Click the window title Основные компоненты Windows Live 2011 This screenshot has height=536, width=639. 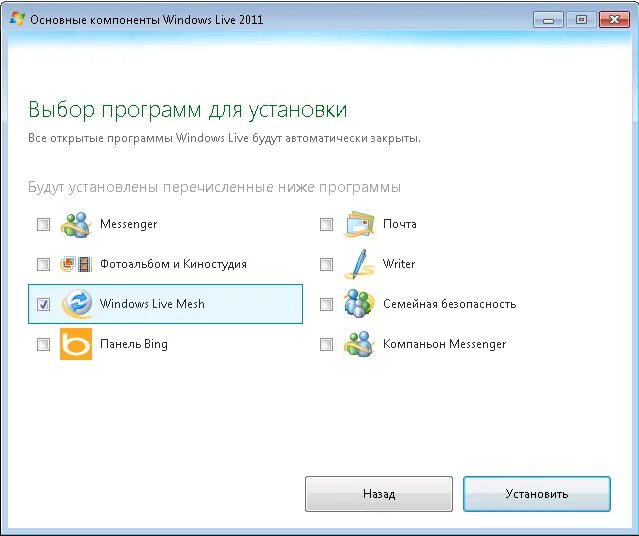pos(147,20)
